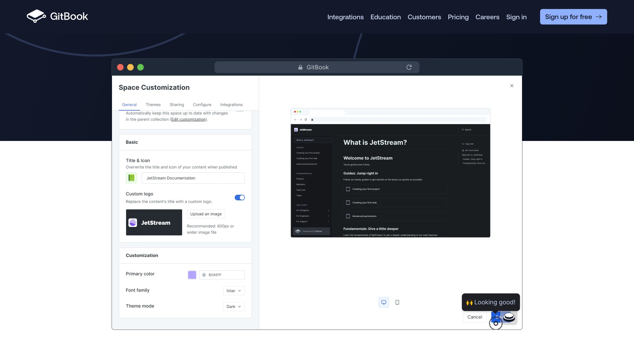Click the page icon beside Advanced permissions
Image resolution: width=634 pixels, height=364 pixels.
(x=348, y=216)
